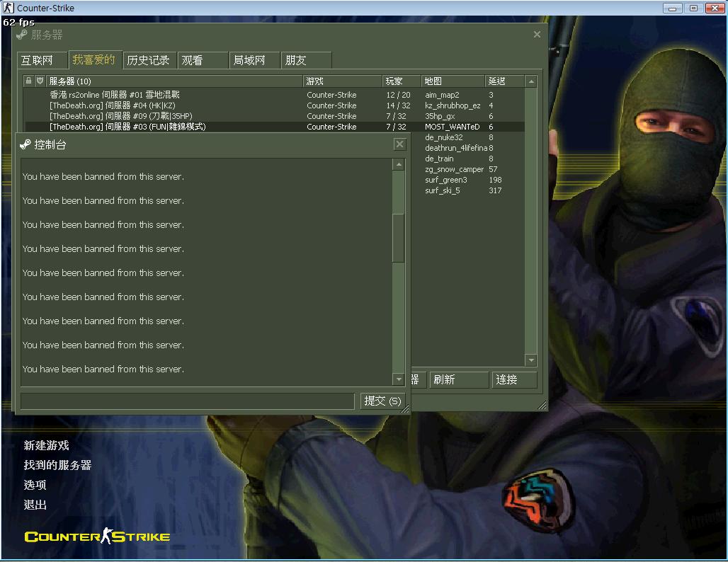Select the [TheDeath.org] #03 FUN server row

point(274,127)
